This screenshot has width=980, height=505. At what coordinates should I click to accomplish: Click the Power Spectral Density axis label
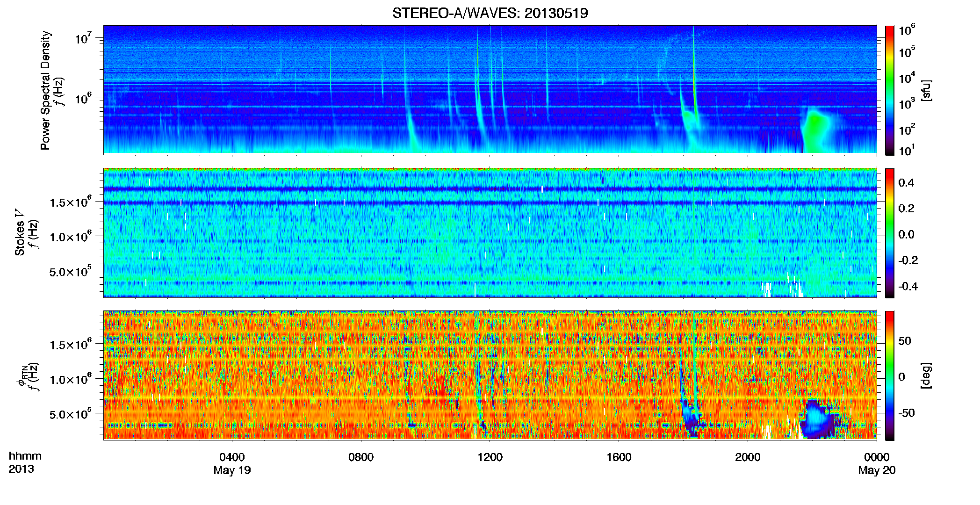pos(45,90)
